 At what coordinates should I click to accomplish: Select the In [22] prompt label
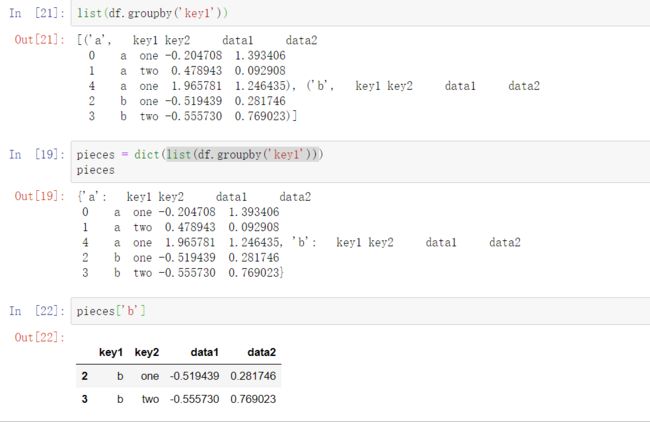coord(37,311)
